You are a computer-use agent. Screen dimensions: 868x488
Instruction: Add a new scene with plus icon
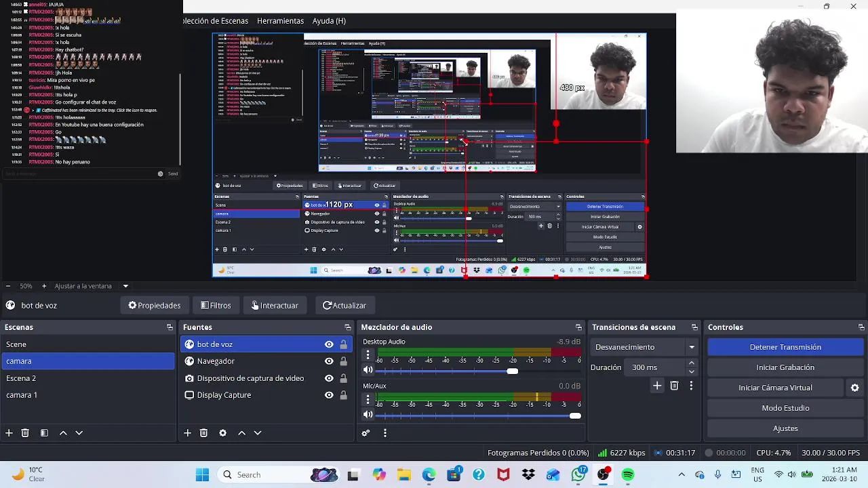coord(9,432)
